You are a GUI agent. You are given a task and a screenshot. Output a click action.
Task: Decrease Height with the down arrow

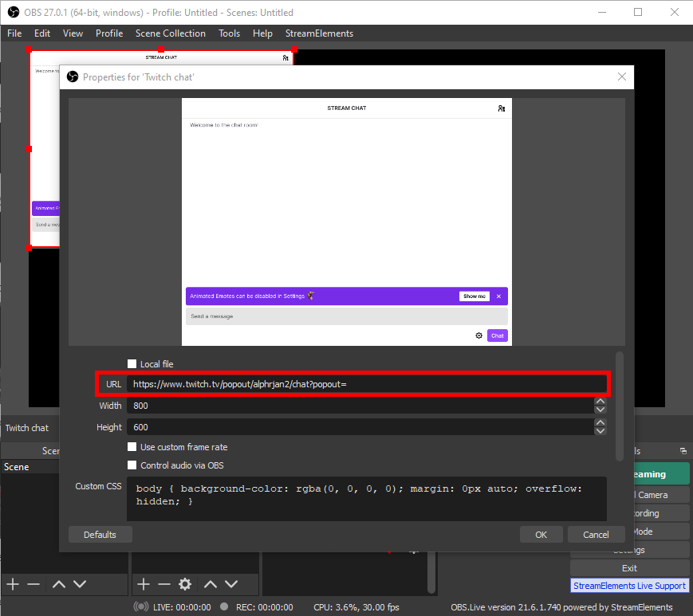click(x=600, y=431)
